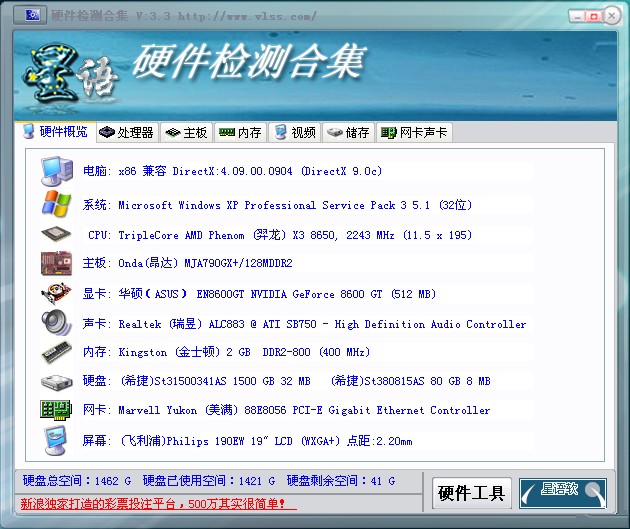Switch to the 硬件概览 tab
This screenshot has height=529, width=630.
[x=55, y=132]
